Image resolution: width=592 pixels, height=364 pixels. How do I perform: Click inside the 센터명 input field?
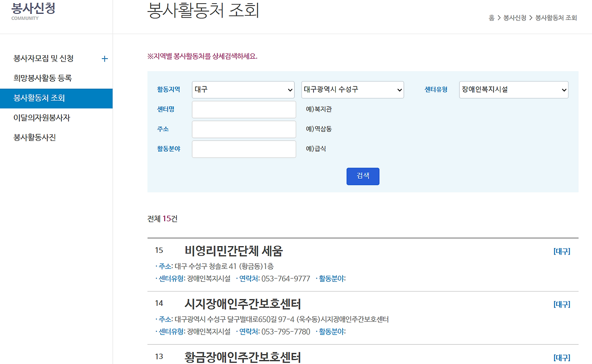click(x=244, y=109)
